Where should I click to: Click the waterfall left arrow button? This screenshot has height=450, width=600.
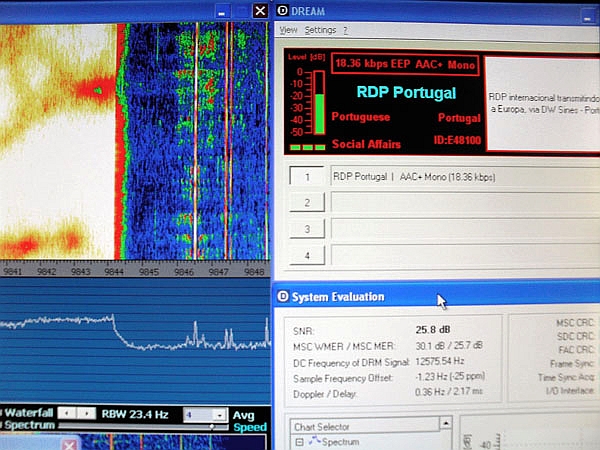[68, 413]
